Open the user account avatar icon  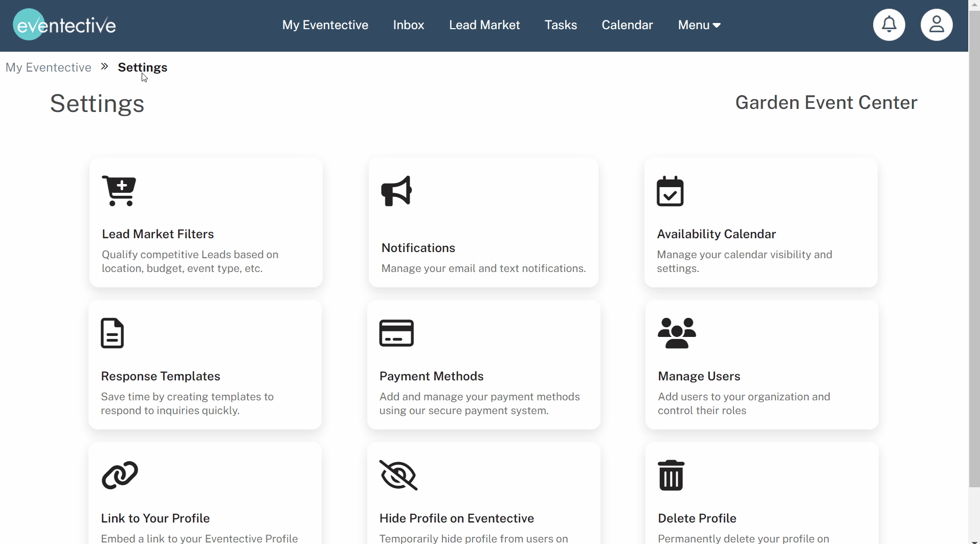tap(937, 25)
